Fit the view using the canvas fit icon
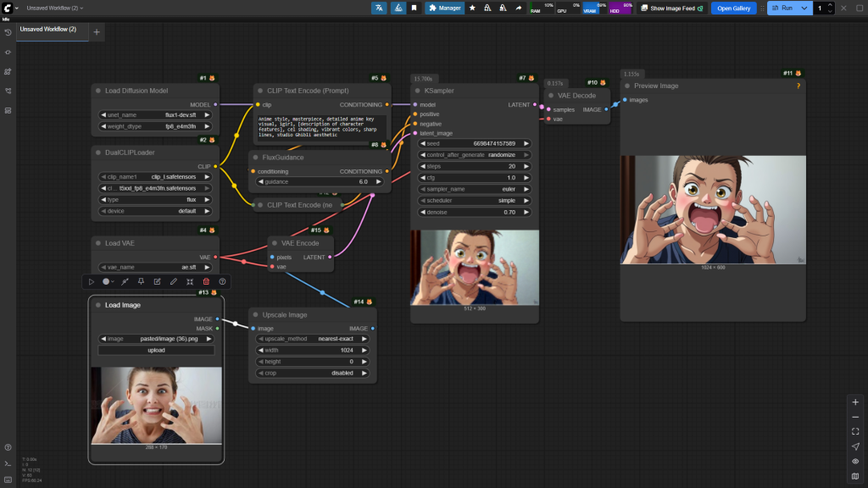868x488 pixels. 855,431
